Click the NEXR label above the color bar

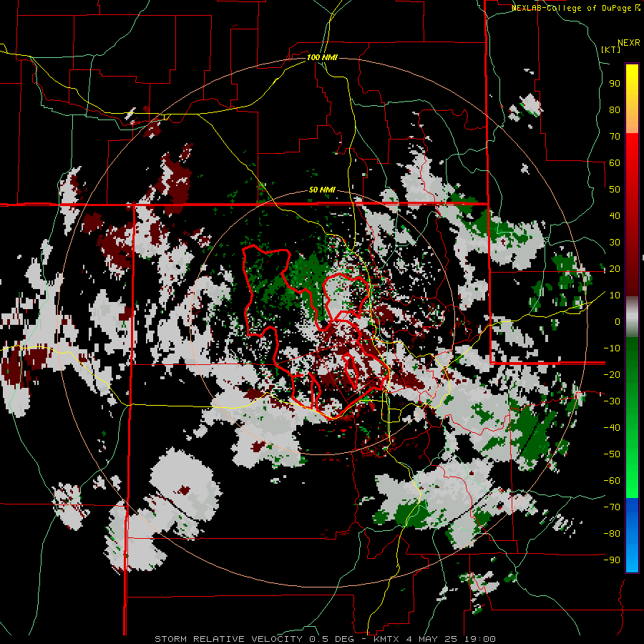(x=629, y=43)
